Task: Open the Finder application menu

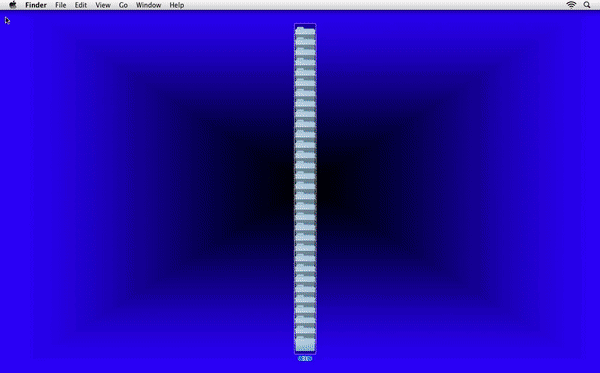Action: [x=36, y=5]
